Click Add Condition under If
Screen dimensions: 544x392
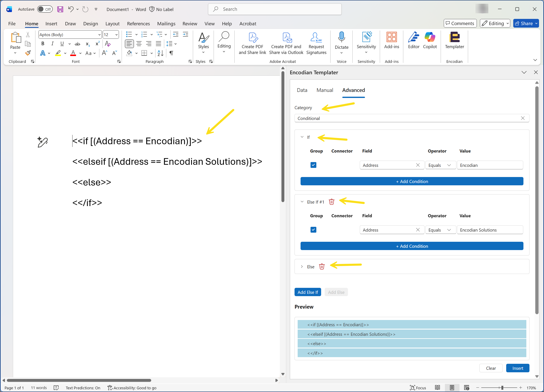412,181
